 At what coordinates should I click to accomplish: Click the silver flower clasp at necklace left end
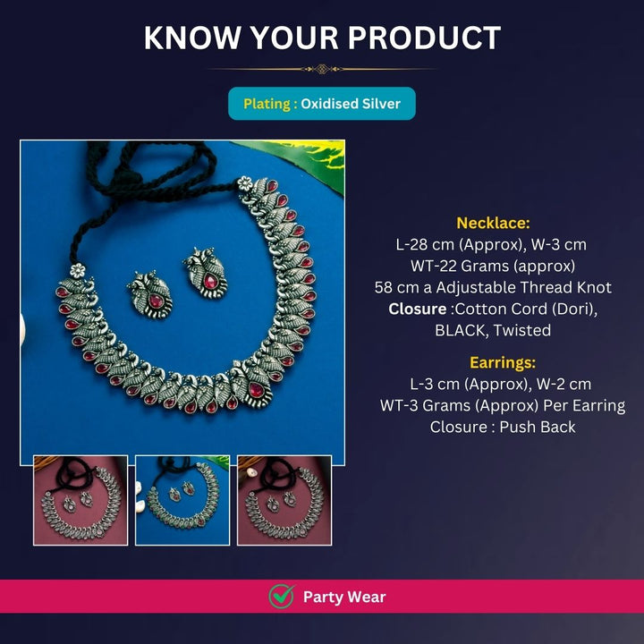77,271
